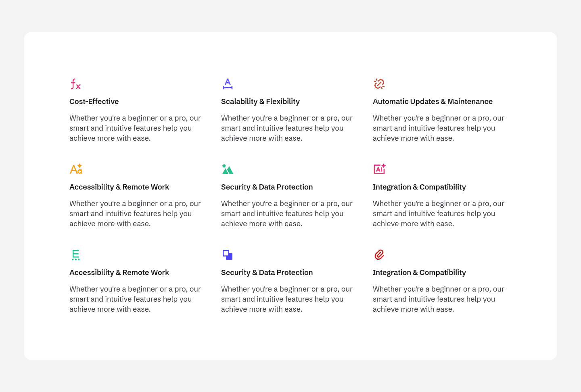Click the middle-row Security & Data Protection heading

[267, 187]
